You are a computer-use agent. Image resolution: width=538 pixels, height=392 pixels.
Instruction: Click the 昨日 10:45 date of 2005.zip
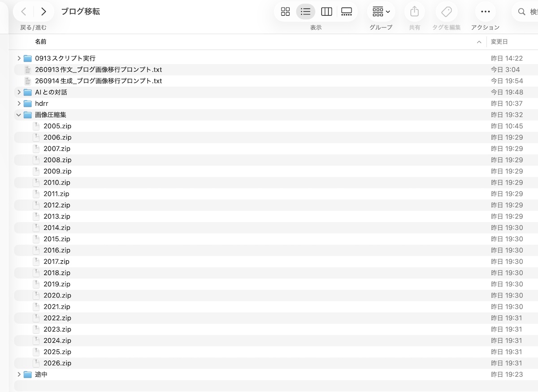pyautogui.click(x=507, y=126)
